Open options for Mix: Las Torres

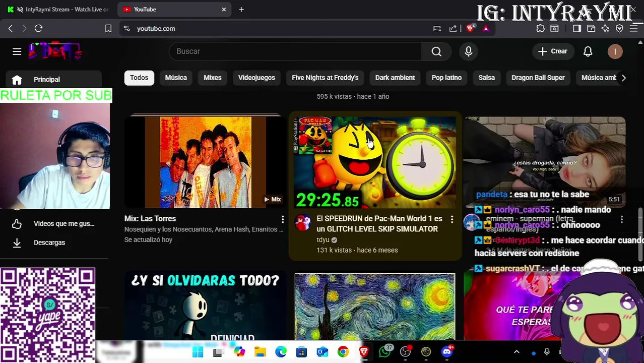(283, 219)
